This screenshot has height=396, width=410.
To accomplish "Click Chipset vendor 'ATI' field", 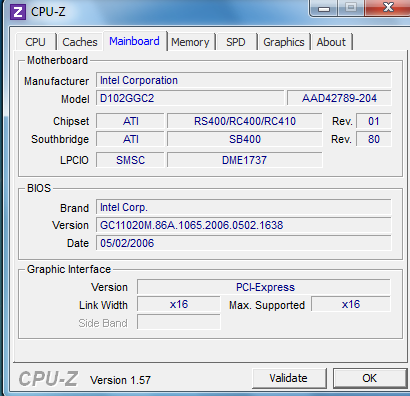I will (x=130, y=121).
